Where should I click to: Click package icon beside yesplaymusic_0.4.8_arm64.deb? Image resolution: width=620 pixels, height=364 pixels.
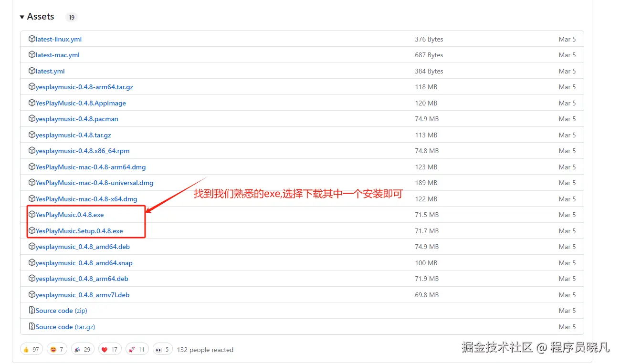click(32, 279)
